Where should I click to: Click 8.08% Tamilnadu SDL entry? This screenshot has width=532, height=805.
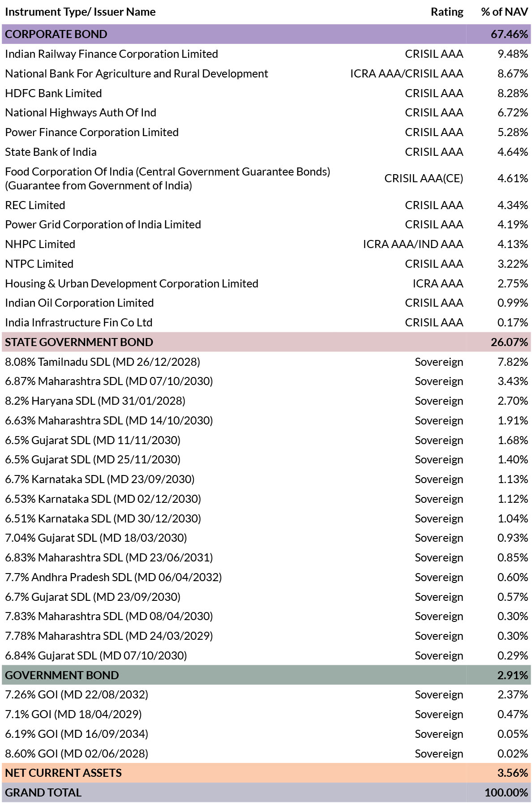pos(103,362)
